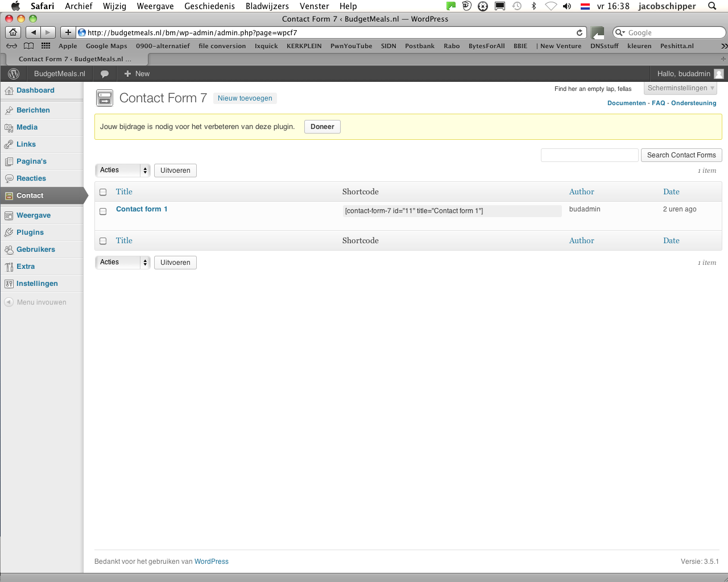The image size is (728, 582).
Task: Click the Berichten pushpin icon
Action: [9, 110]
